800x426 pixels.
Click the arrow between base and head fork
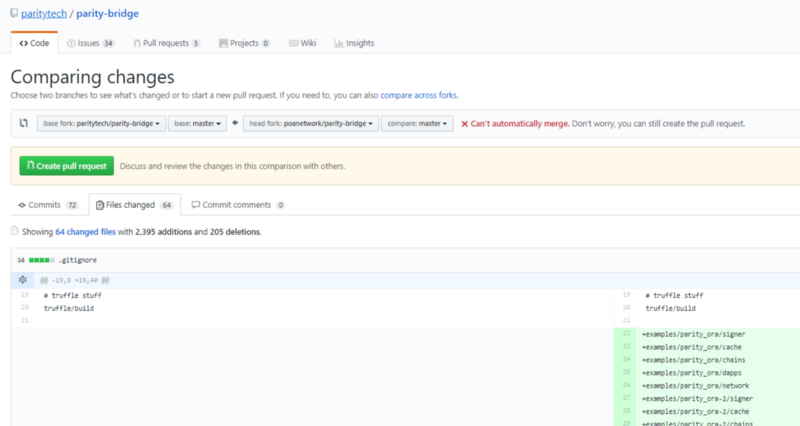235,123
